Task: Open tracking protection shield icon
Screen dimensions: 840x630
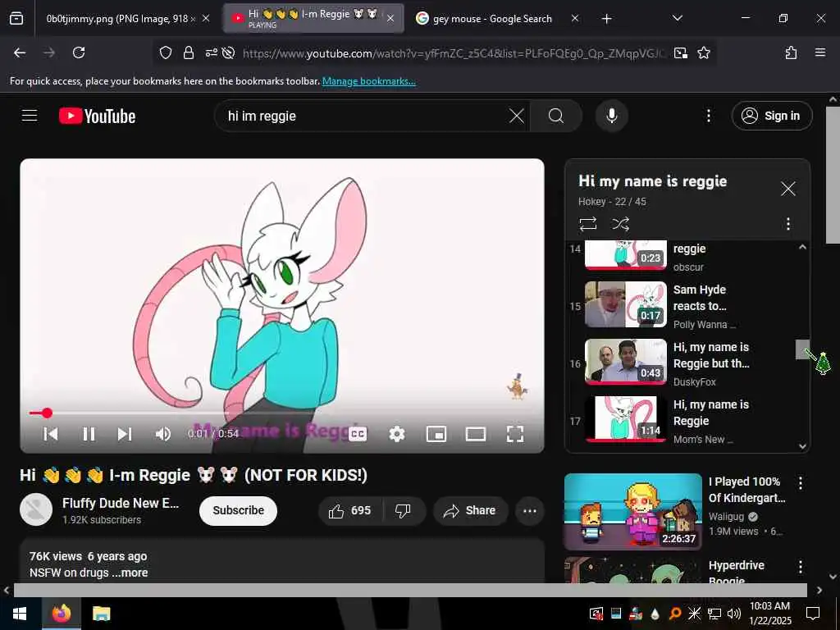Action: coord(166,52)
